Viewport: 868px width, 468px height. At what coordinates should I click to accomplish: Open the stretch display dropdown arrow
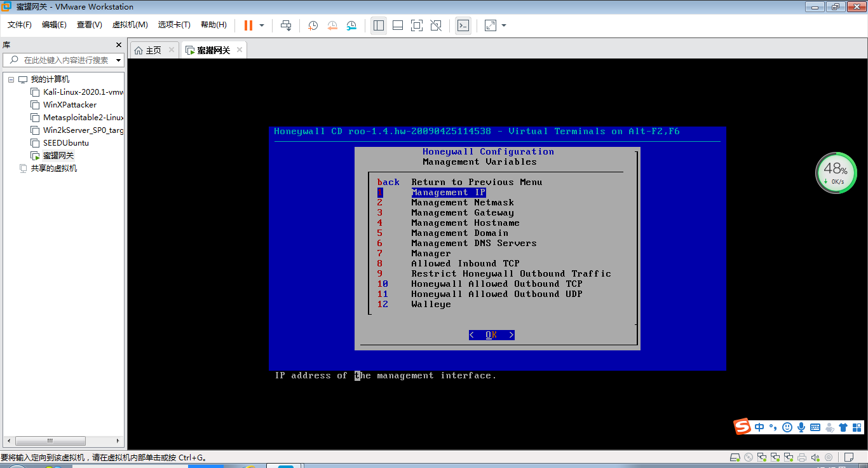504,25
